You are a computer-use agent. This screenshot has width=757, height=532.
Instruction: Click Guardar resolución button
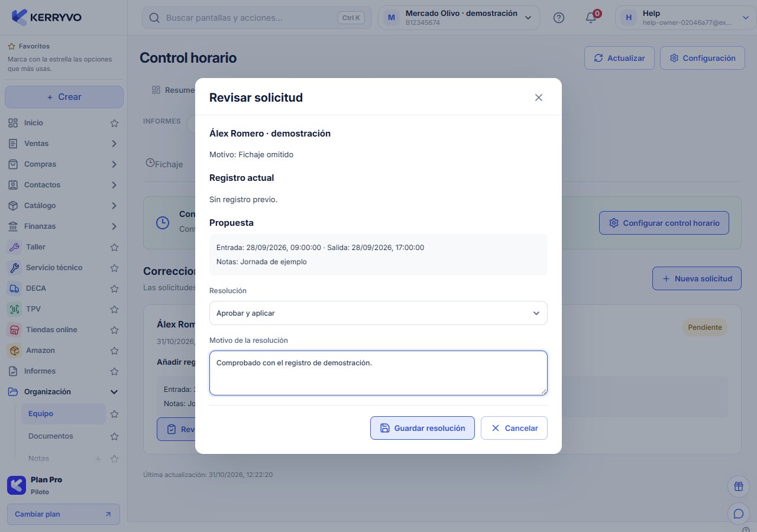tap(422, 428)
